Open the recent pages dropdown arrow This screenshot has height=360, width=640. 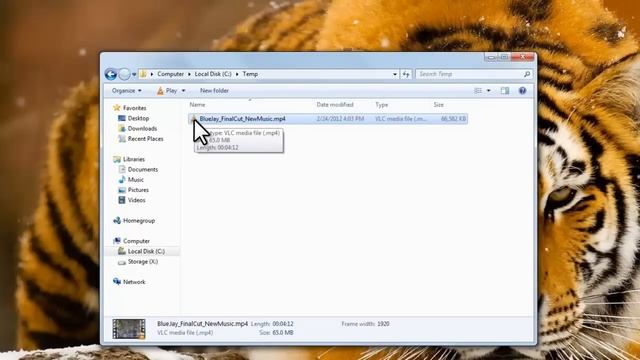click(134, 75)
